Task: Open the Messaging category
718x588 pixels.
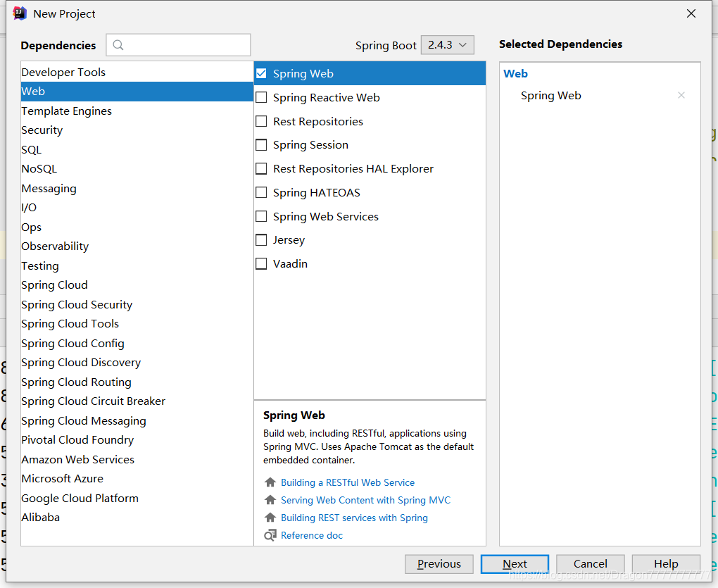Action: tap(137, 188)
